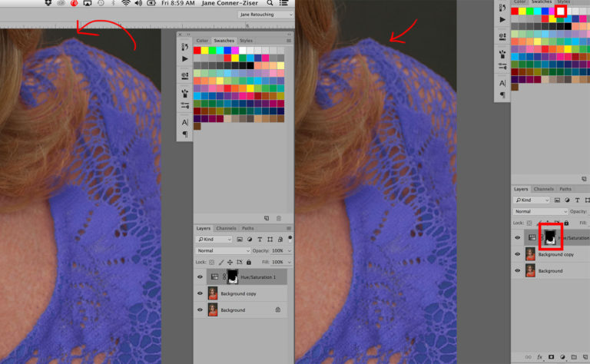Open the Properties panel icon in left screenshot

coord(184,75)
